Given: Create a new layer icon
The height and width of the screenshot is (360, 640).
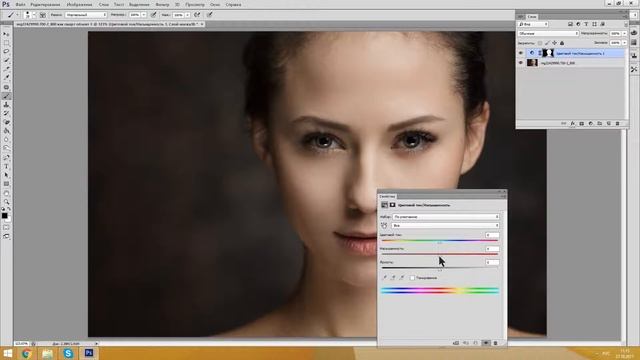Looking at the screenshot, I should 609,123.
